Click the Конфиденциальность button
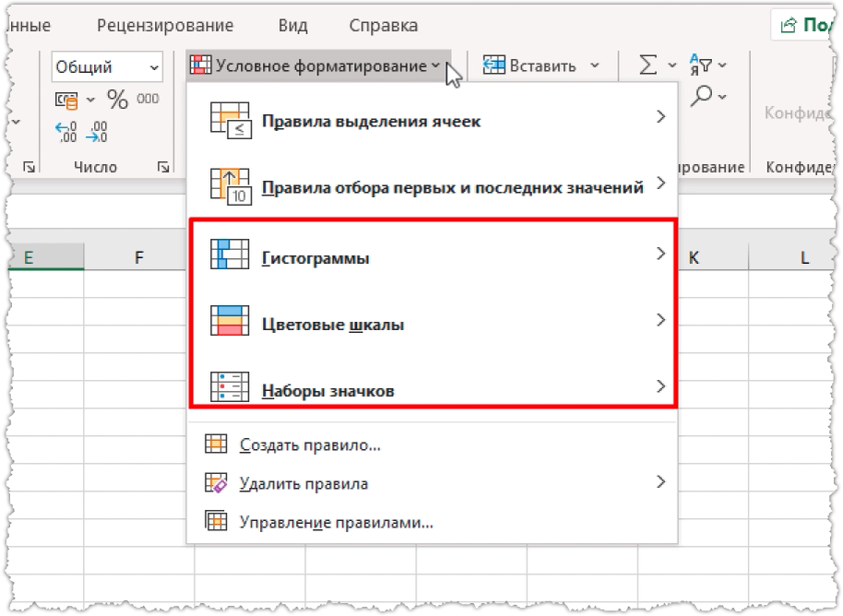Image resolution: width=843 pixels, height=616 pixels. click(797, 113)
